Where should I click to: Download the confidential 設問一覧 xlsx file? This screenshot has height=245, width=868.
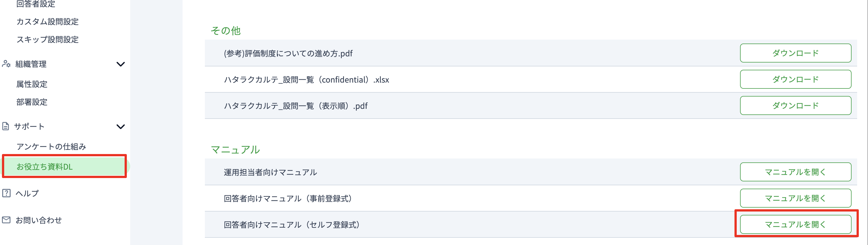795,79
